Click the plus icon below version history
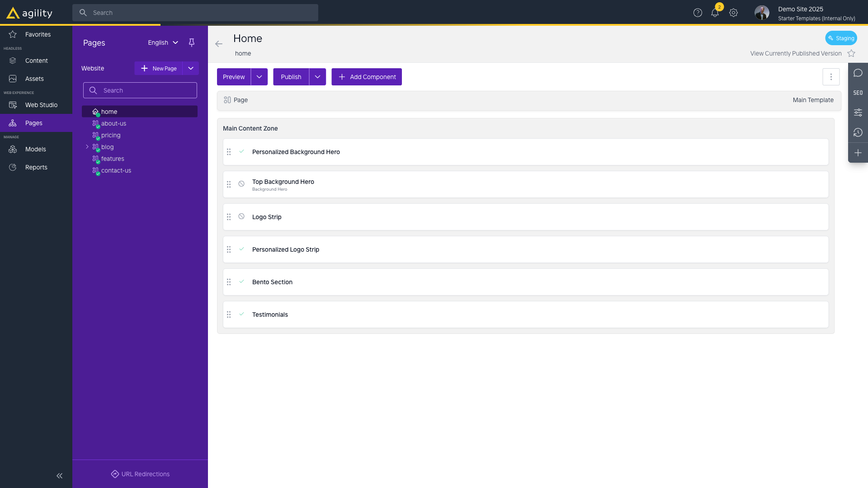Screen dimensions: 868x488 [x=858, y=153]
